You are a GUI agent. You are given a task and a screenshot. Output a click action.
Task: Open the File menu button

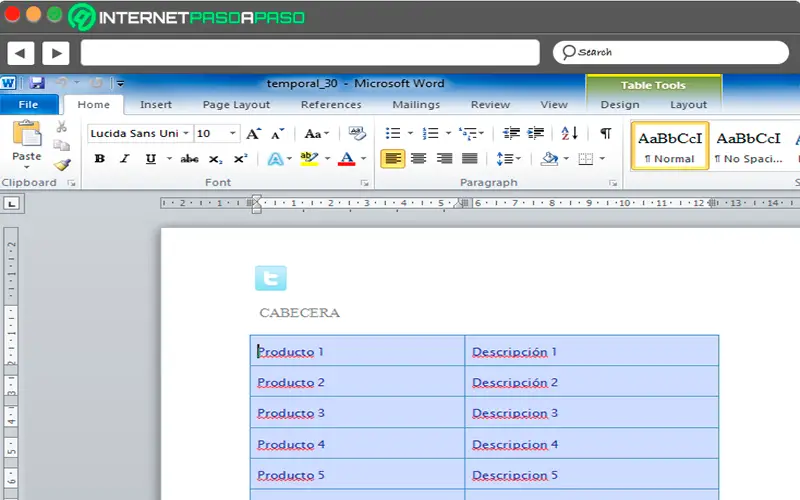tap(28, 105)
